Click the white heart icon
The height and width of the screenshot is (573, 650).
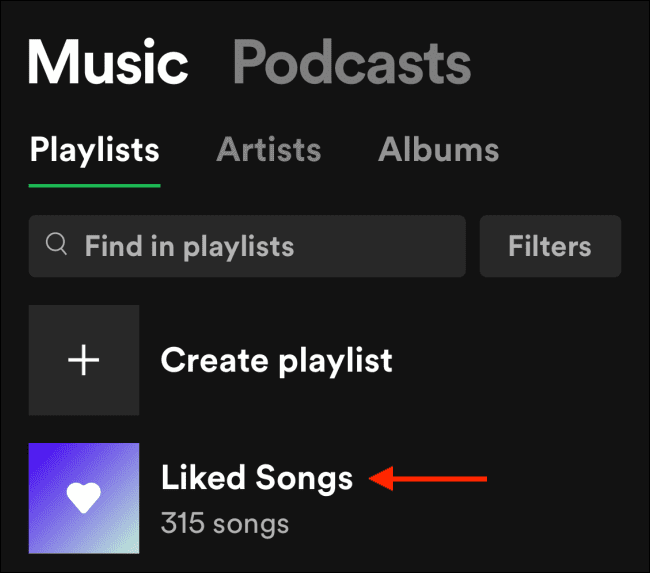(x=83, y=498)
